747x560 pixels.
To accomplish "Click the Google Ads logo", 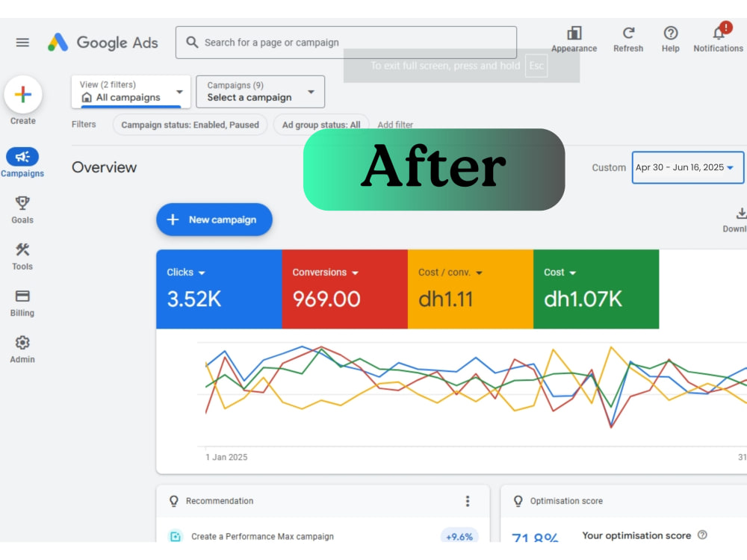I will [x=103, y=43].
